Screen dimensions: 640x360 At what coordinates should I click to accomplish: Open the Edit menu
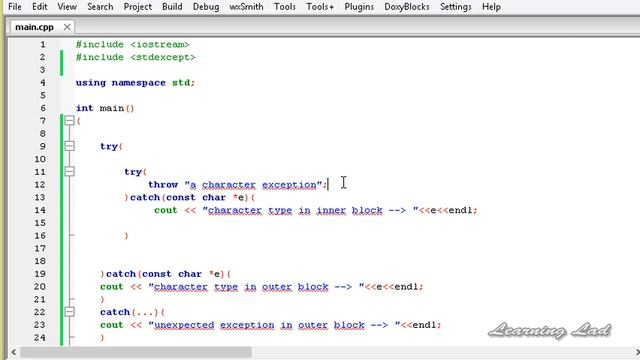click(x=40, y=7)
